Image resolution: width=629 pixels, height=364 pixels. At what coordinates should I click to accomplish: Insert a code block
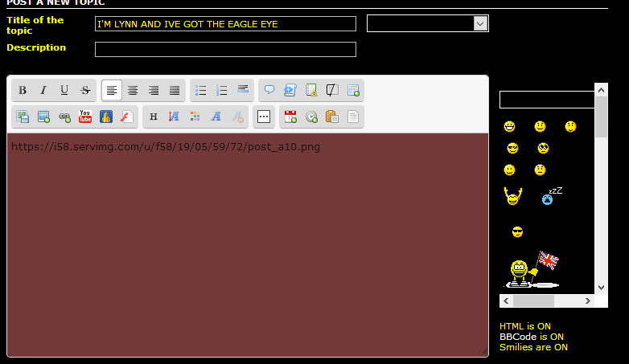(290, 90)
